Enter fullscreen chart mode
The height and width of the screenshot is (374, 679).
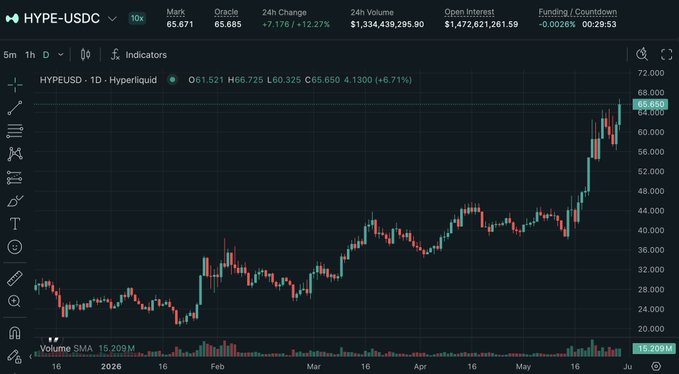pyautogui.click(x=666, y=55)
